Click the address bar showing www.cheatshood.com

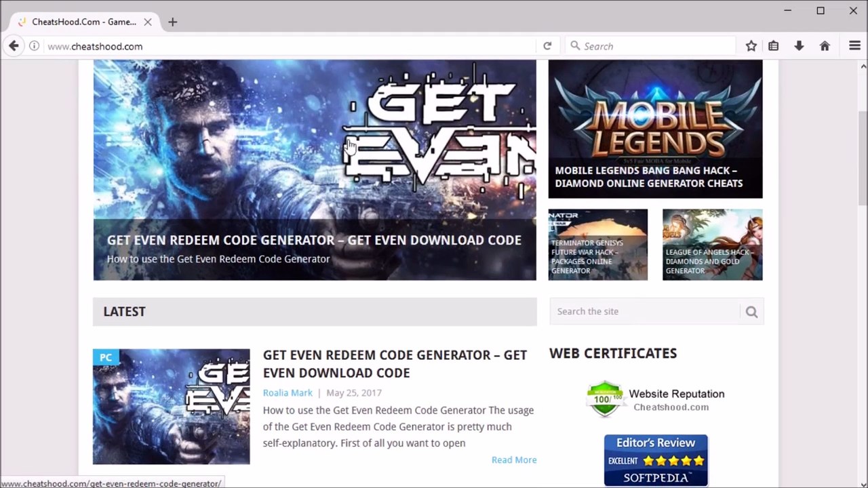(290, 46)
